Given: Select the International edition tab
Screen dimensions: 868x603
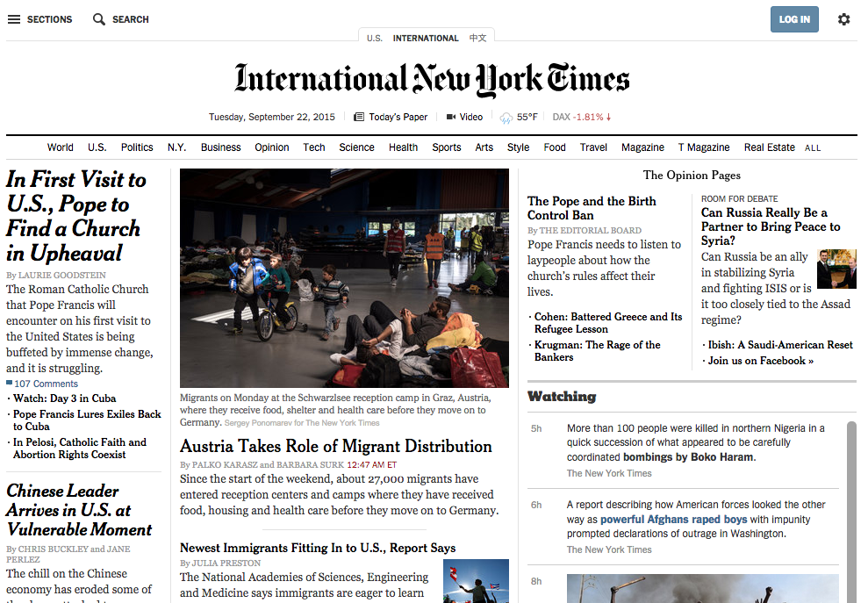Looking at the screenshot, I should coord(426,39).
